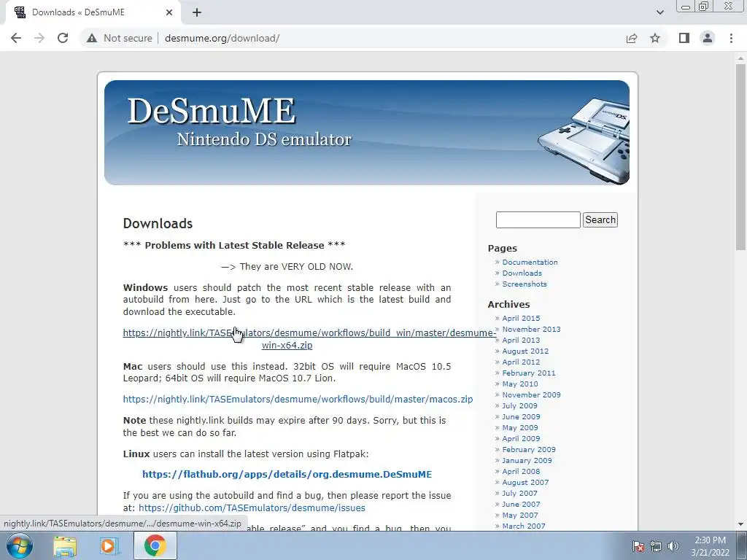The width and height of the screenshot is (747, 560).
Task: Open the Screenshots page link
Action: pos(524,284)
